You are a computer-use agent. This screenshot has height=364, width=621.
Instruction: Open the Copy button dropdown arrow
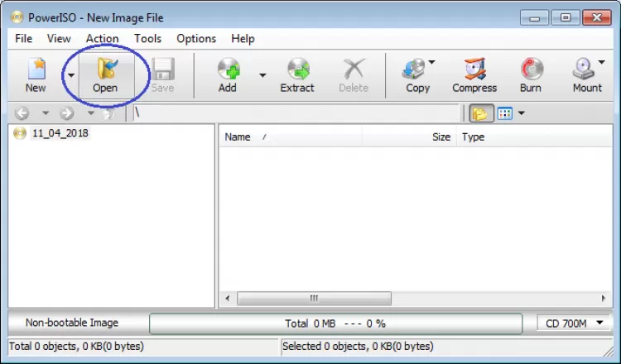(431, 62)
